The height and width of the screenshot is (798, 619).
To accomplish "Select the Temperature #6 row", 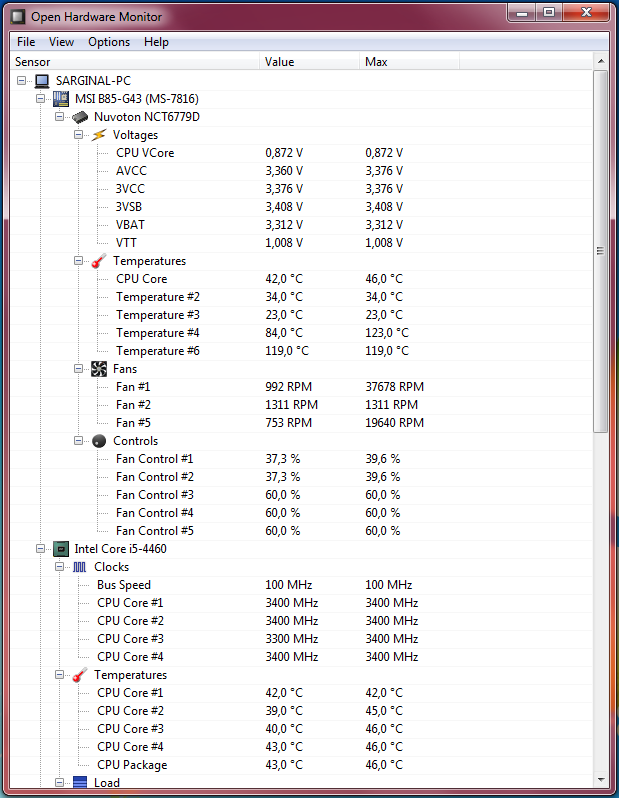I will point(301,351).
